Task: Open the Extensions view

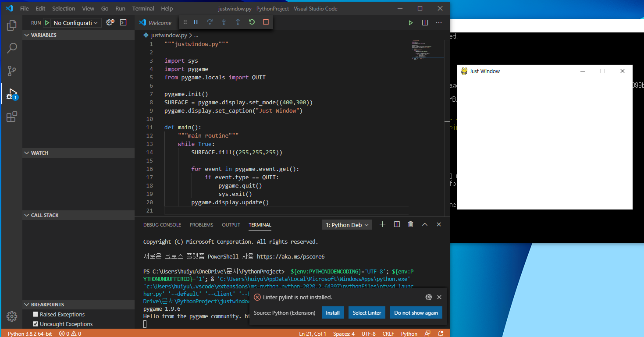Action: [x=12, y=117]
